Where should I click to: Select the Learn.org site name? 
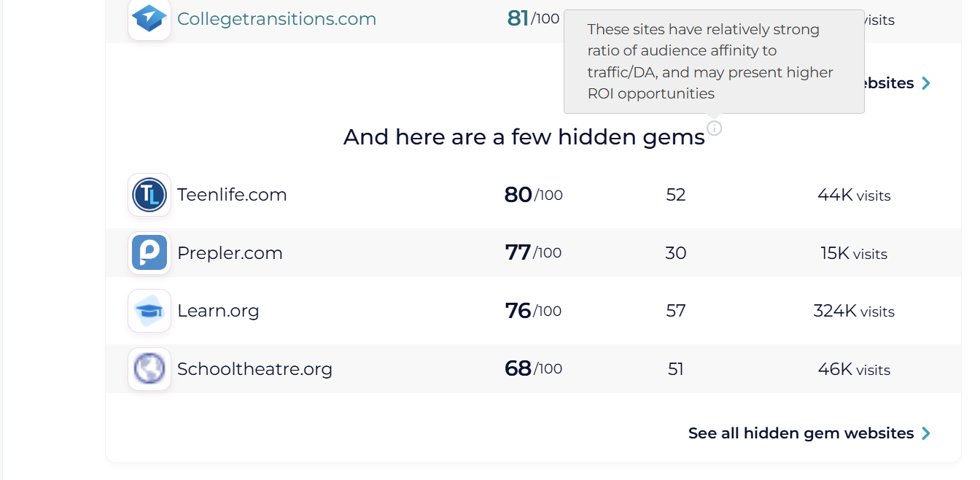218,311
